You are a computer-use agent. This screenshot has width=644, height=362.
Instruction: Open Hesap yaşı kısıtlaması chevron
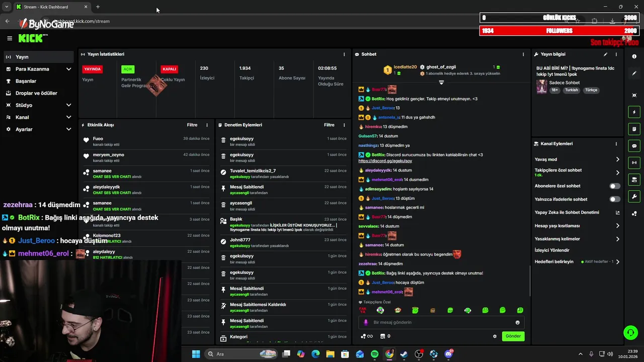point(617,226)
